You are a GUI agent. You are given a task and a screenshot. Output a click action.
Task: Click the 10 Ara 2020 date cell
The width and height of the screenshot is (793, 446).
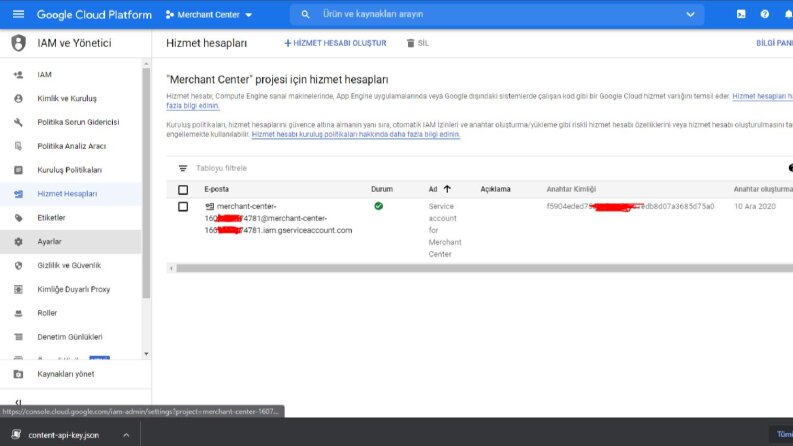click(755, 206)
